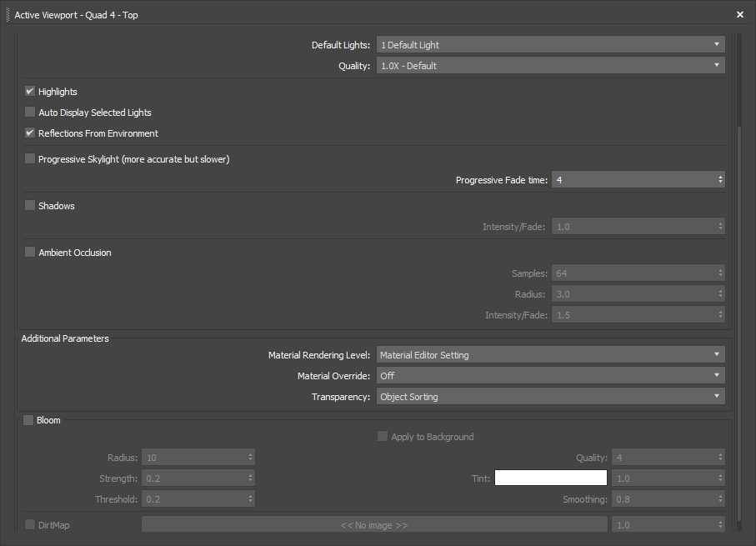The width and height of the screenshot is (756, 546).
Task: Open the lighting Quality dropdown showing 1.0X - Default
Action: (x=551, y=66)
